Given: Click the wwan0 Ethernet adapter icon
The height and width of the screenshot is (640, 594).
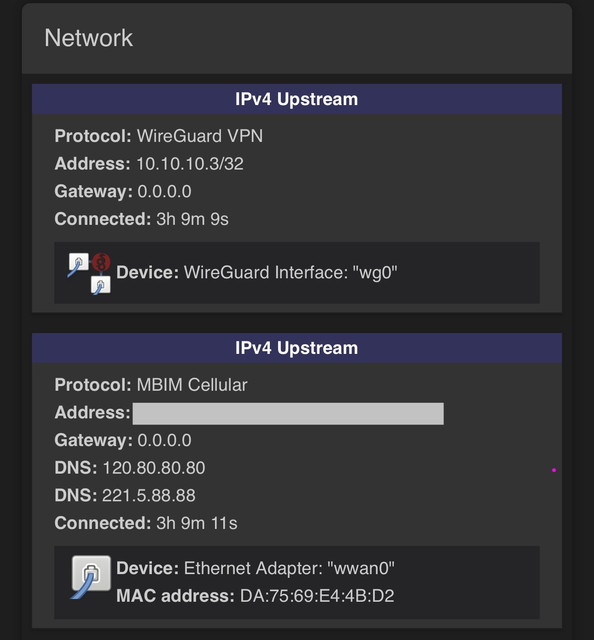Looking at the screenshot, I should point(91,577).
